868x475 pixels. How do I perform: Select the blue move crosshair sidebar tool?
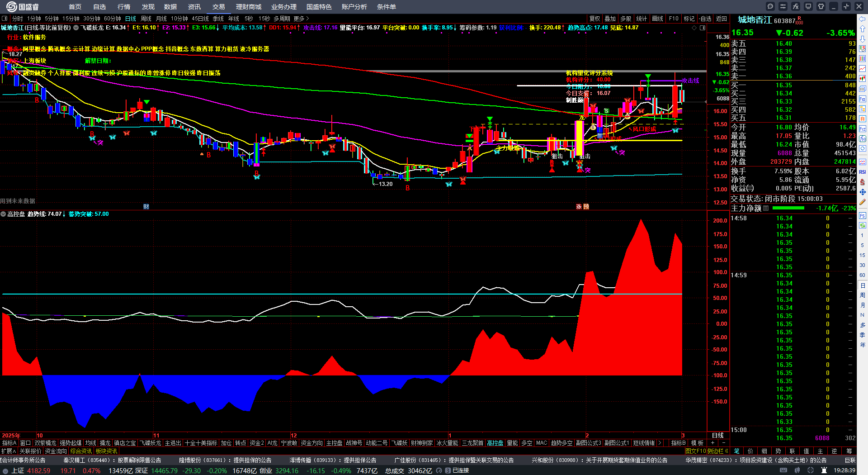863,192
